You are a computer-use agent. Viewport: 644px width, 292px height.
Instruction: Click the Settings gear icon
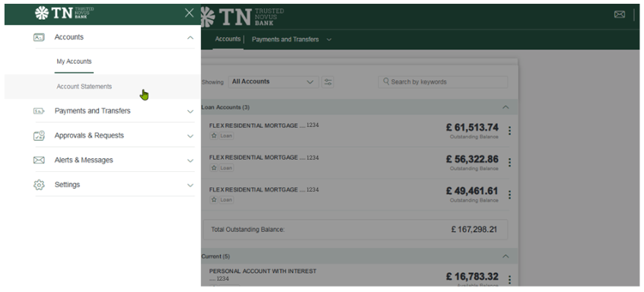[x=39, y=185]
